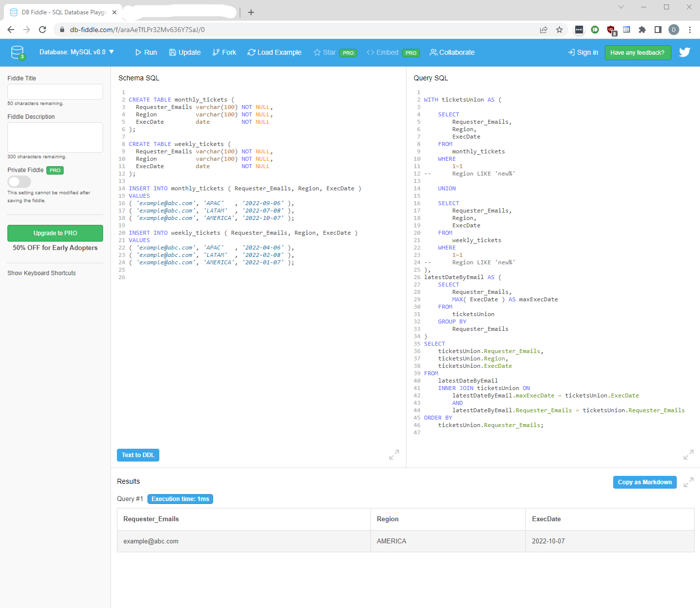Click the PRO badge beside Embed
The image size is (700, 608).
[x=411, y=53]
